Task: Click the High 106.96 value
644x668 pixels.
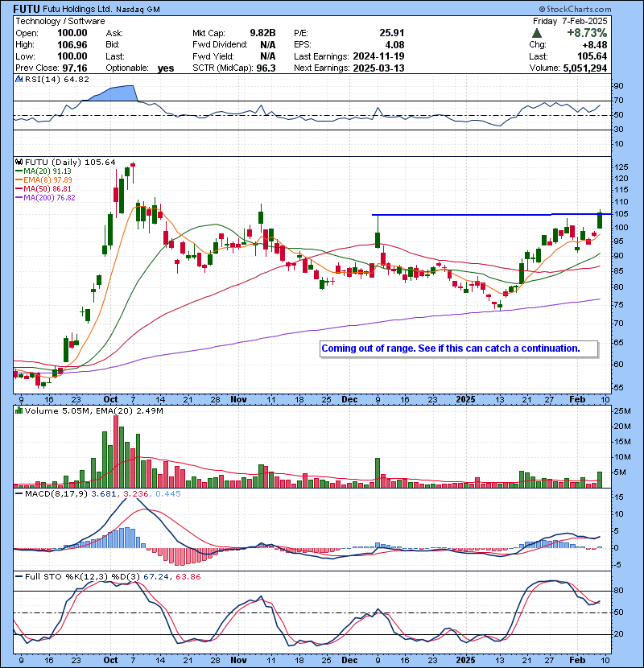Action: [72, 45]
